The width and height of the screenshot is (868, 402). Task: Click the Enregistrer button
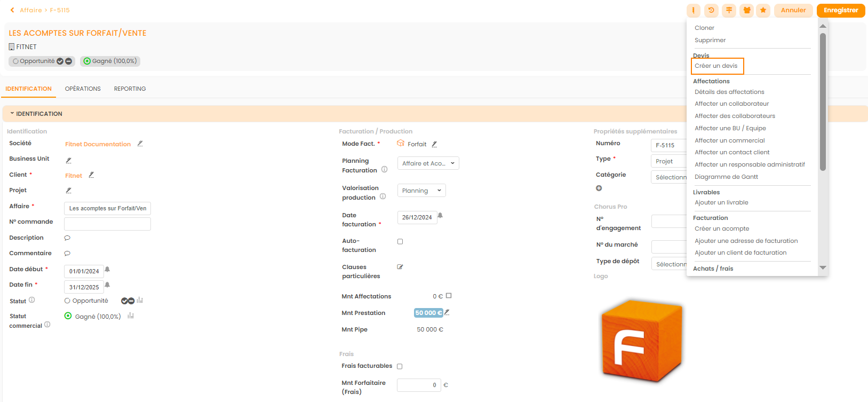pos(840,10)
